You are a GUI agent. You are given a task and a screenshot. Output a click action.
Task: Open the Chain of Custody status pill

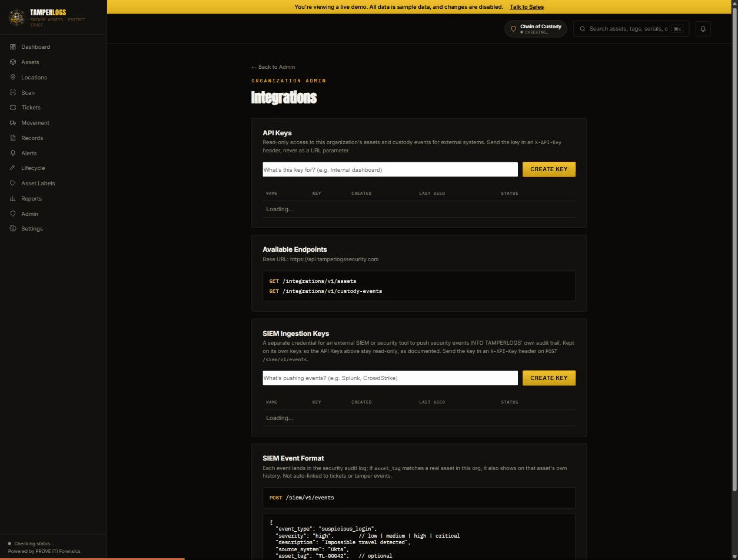(536, 29)
